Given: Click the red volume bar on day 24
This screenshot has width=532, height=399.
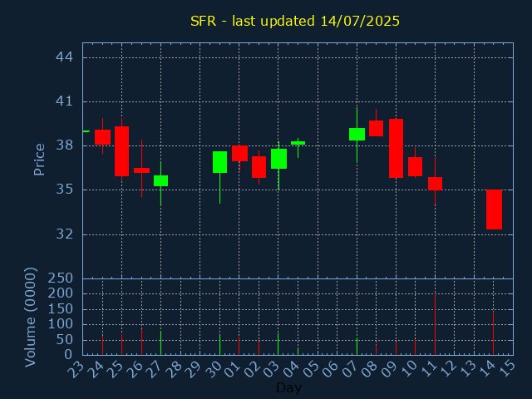Looking at the screenshot, I should 102,346.
